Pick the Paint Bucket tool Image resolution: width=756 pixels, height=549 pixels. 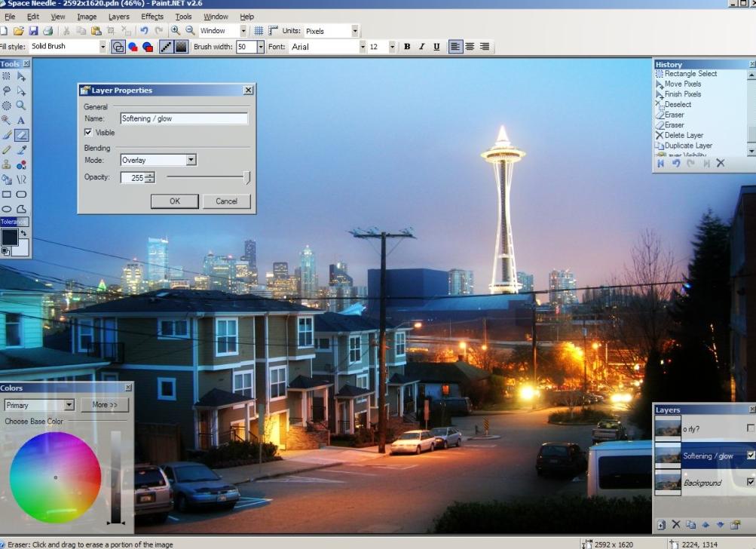coord(6,179)
